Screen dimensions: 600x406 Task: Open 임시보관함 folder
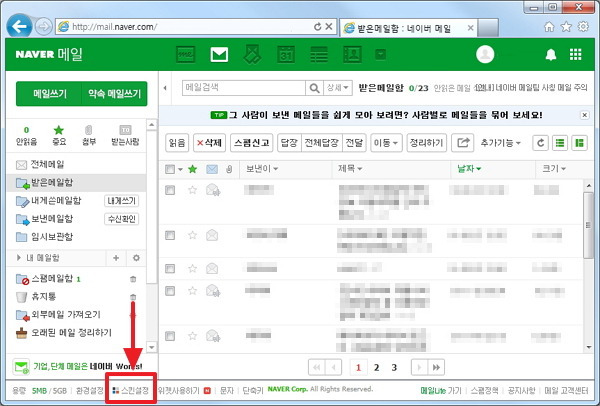click(44, 237)
